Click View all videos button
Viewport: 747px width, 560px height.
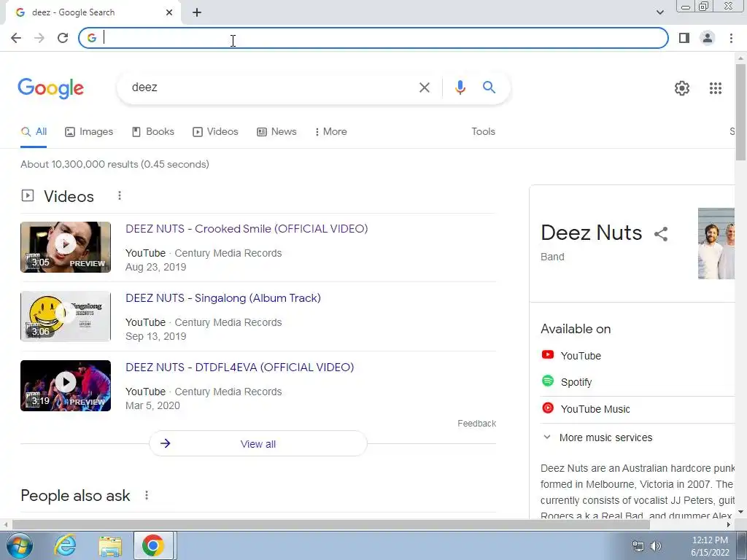(x=258, y=444)
